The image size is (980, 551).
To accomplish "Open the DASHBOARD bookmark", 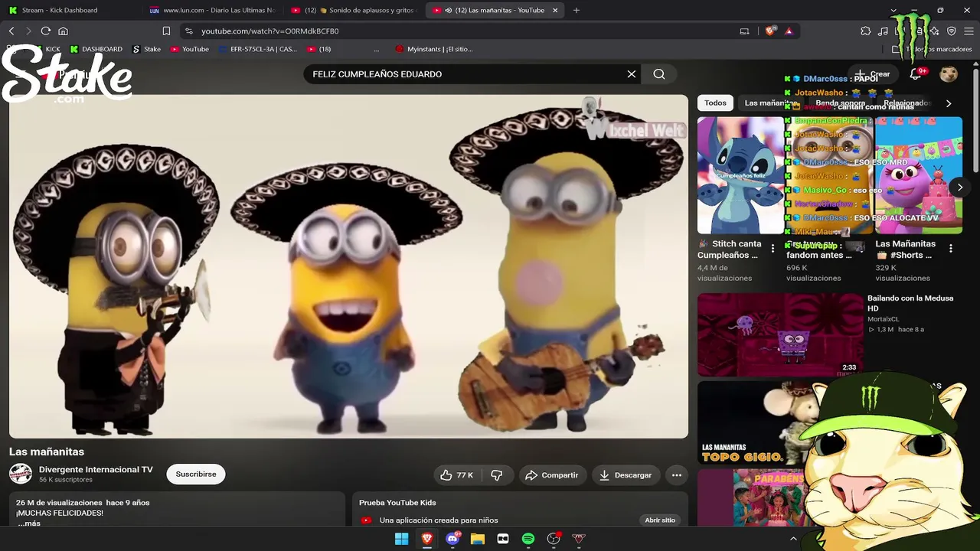I will [96, 49].
